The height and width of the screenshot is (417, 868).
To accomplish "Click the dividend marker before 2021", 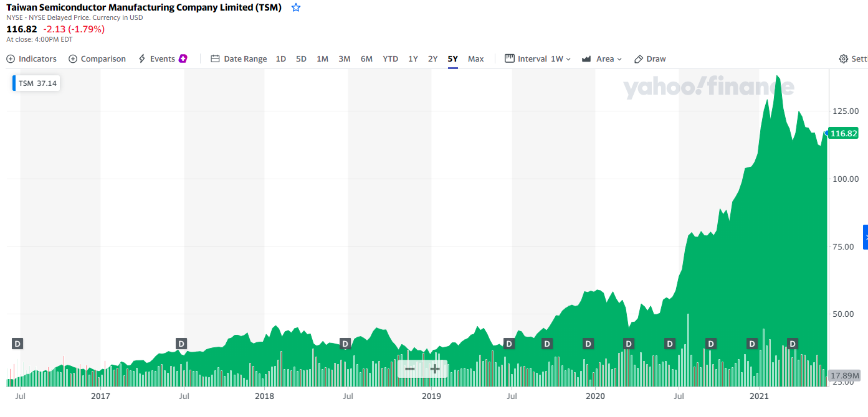I will tap(752, 344).
